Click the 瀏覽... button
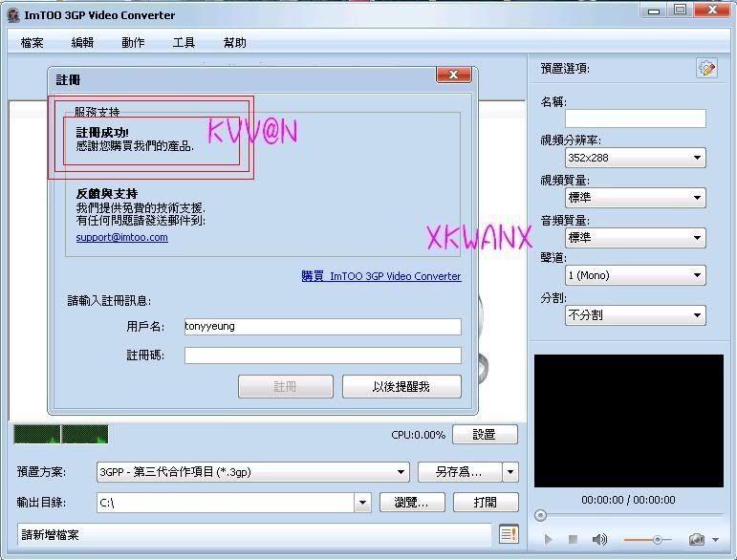The height and width of the screenshot is (560, 737). [412, 503]
